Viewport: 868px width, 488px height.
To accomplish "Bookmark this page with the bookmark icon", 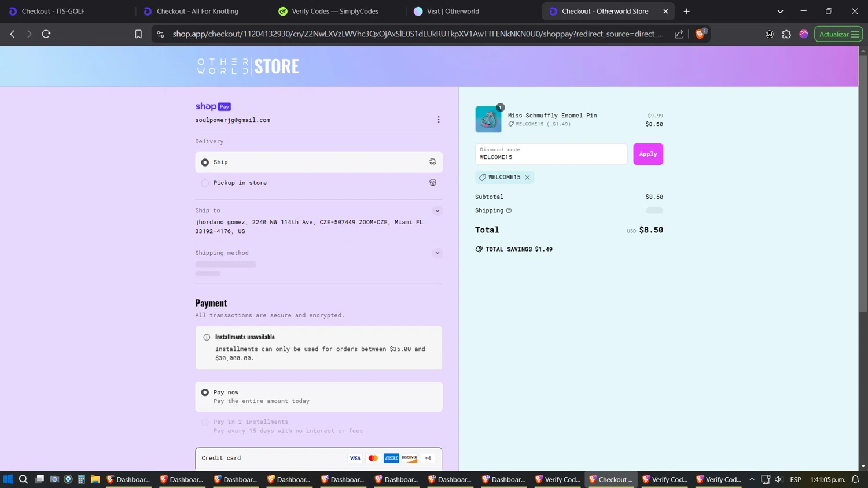I will coord(138,34).
